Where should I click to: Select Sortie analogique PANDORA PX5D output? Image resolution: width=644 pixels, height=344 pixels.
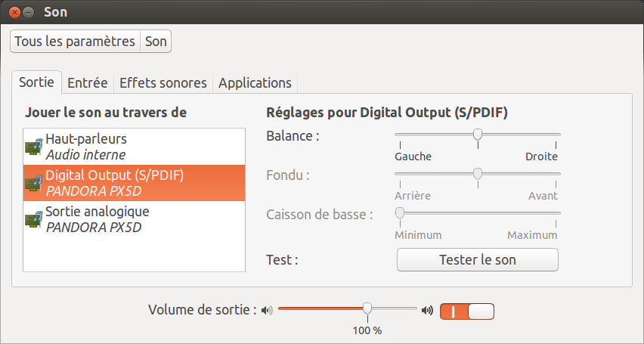[x=135, y=219]
